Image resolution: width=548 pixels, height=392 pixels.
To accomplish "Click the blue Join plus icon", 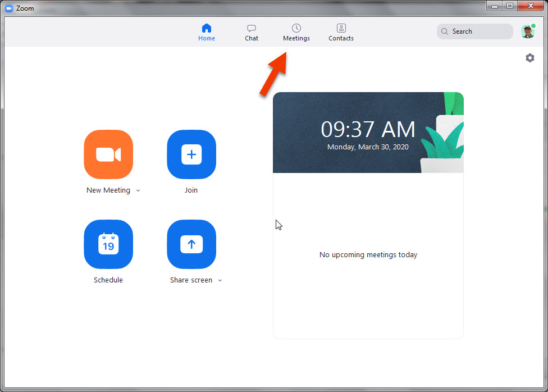I will pyautogui.click(x=191, y=154).
